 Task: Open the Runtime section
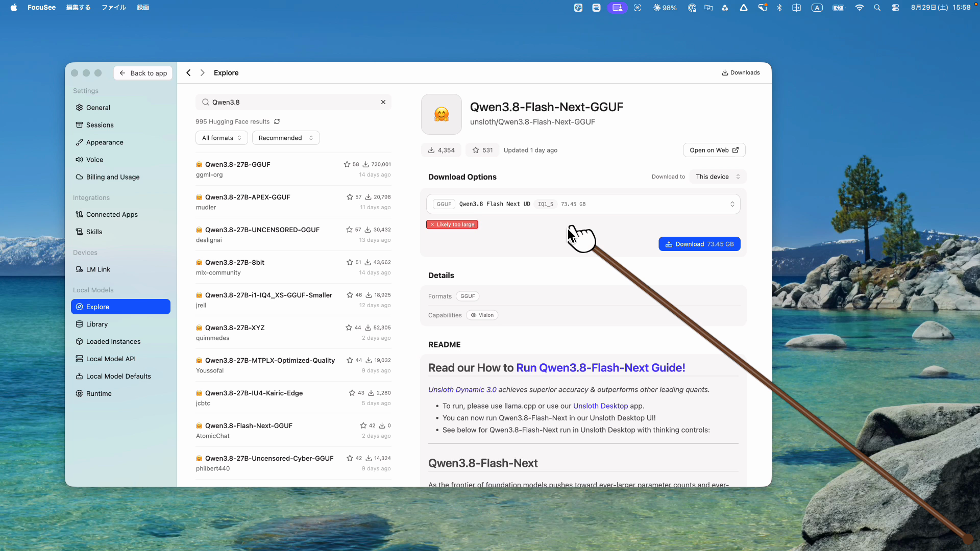(120, 393)
